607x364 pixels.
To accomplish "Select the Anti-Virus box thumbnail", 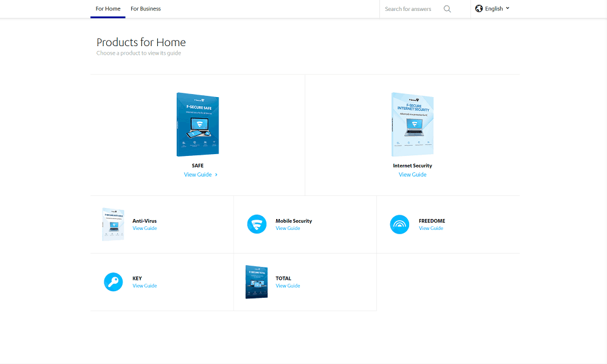I will pyautogui.click(x=113, y=224).
